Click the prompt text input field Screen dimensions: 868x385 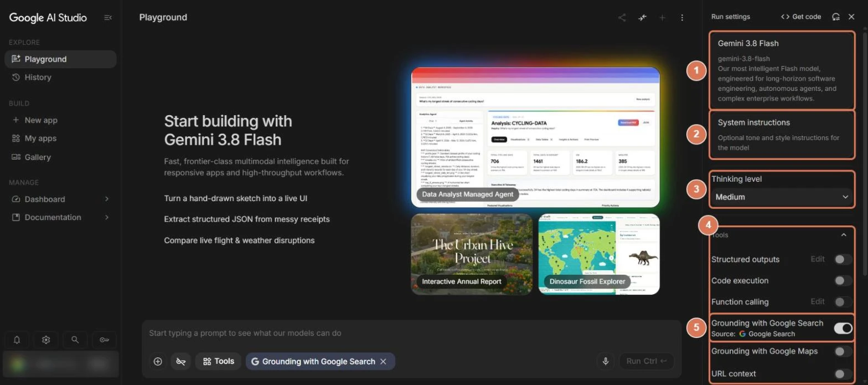point(411,333)
